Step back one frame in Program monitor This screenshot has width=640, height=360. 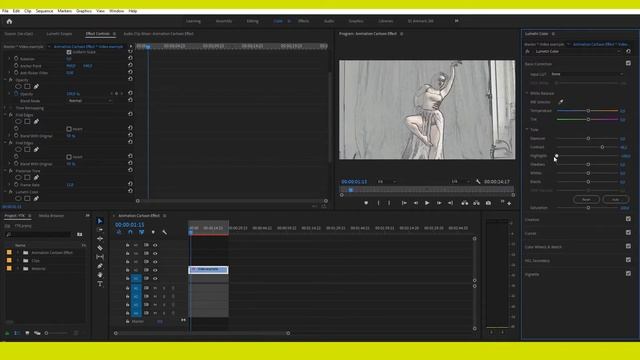(x=416, y=203)
